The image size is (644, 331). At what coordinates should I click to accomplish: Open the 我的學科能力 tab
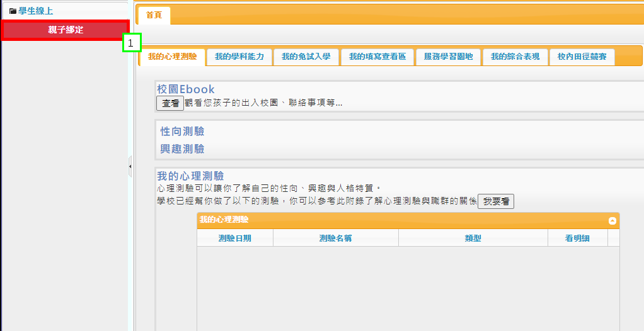[x=239, y=57]
